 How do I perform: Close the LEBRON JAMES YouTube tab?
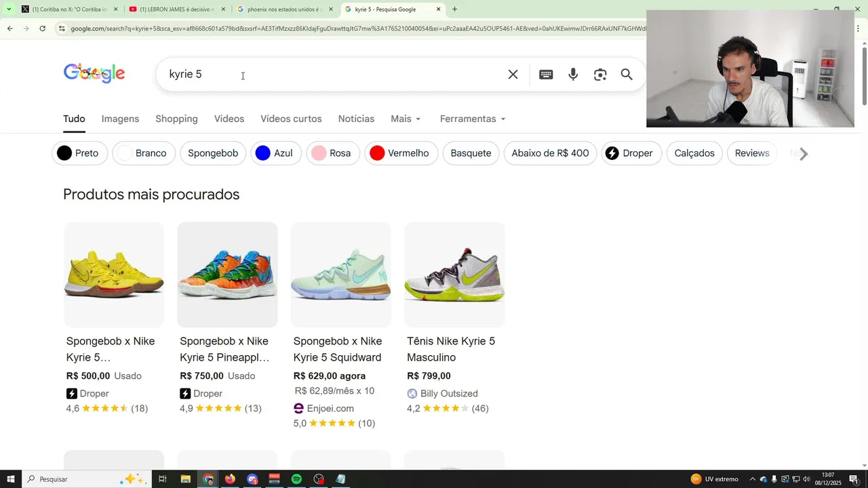point(223,9)
